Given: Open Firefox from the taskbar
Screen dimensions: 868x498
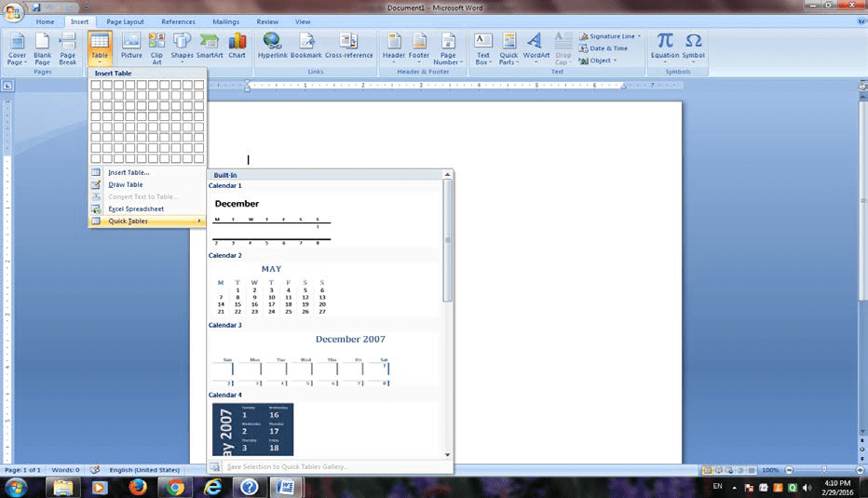Looking at the screenshot, I should 137,488.
